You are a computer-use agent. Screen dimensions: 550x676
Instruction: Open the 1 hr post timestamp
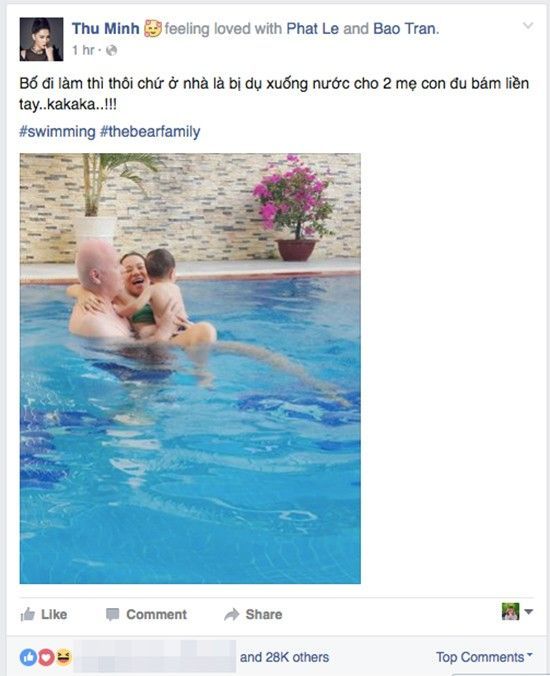83,50
